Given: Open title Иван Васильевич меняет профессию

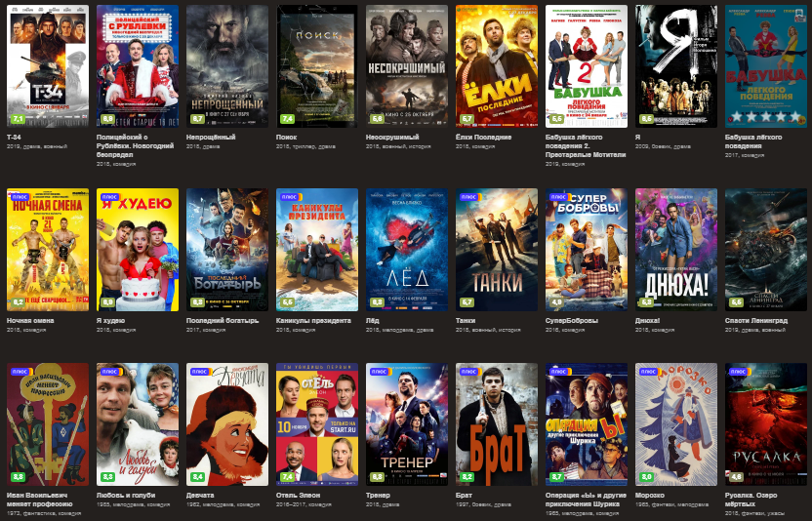Looking at the screenshot, I should point(40,500).
